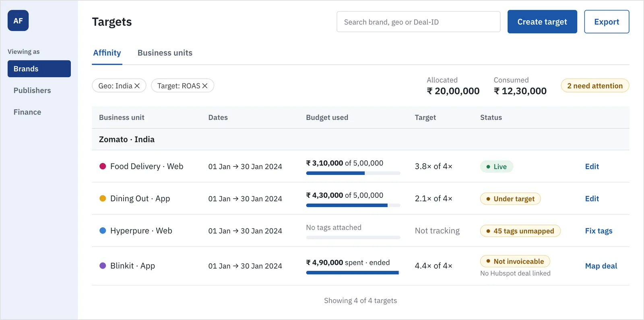
Task: Click the Dining Out budget progress bar
Action: 353,205
